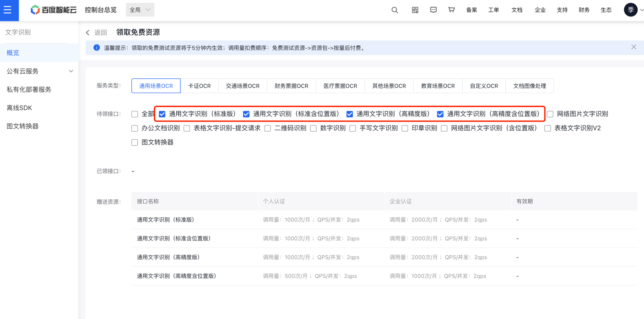This screenshot has width=644, height=319.
Task: Switch to the 卡证OCR tab
Action: pyautogui.click(x=200, y=86)
